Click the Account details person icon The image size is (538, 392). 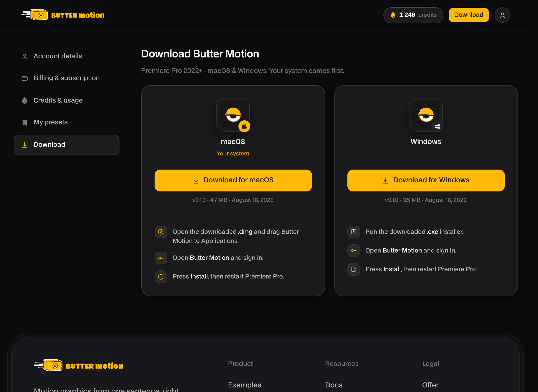click(25, 57)
